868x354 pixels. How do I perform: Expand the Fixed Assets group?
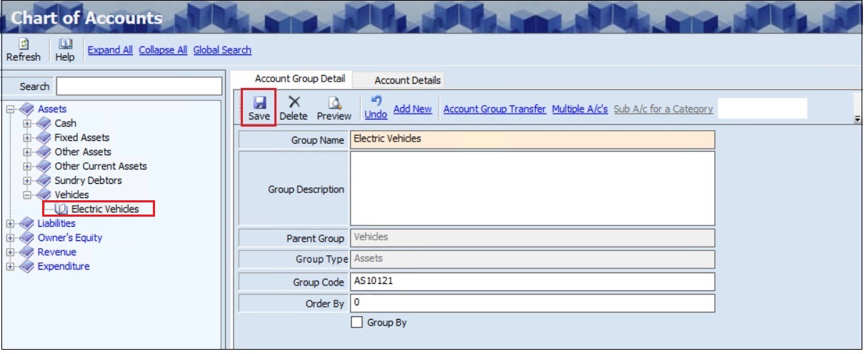click(x=27, y=137)
